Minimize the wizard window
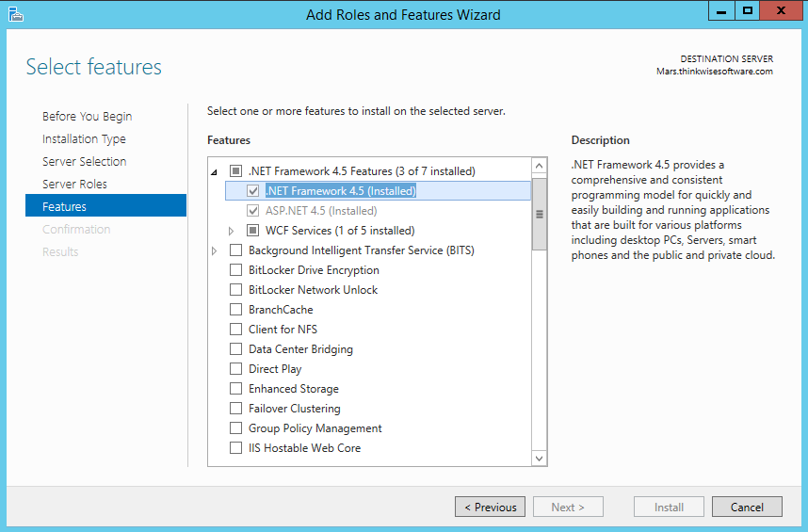 click(x=720, y=11)
